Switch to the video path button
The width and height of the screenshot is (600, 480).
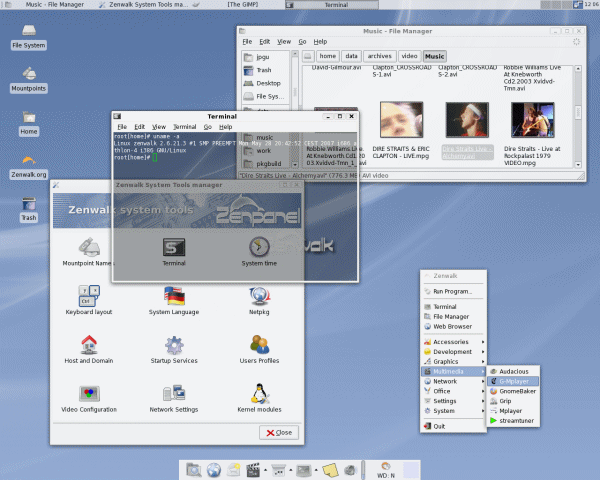pyautogui.click(x=409, y=57)
